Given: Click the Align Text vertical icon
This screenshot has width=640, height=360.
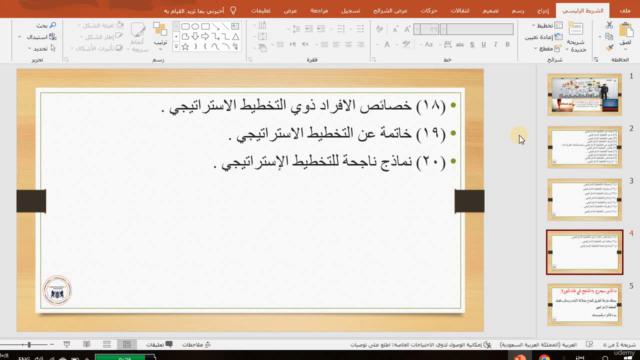Looking at the screenshot, I should tap(262, 37).
